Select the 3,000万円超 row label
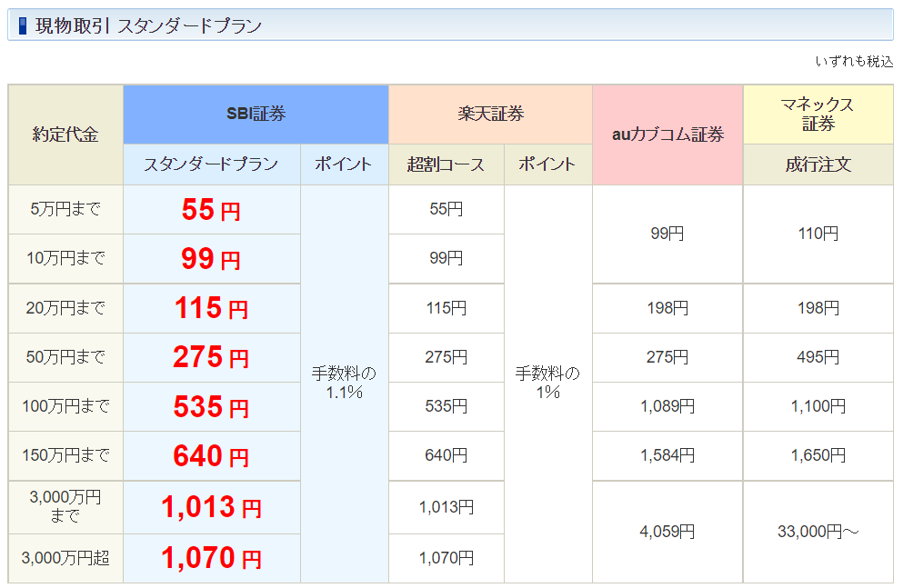The width and height of the screenshot is (913, 588). coord(65,558)
